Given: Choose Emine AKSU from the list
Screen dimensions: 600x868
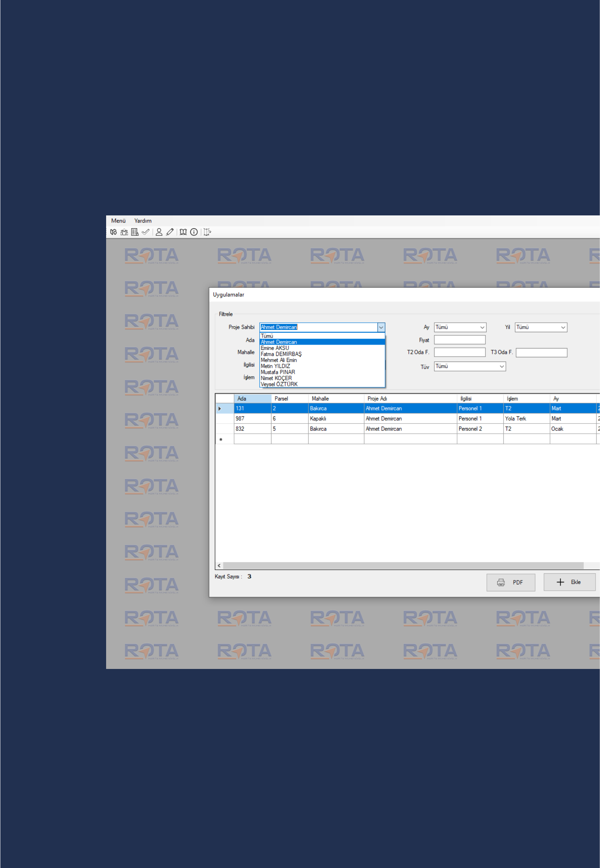Looking at the screenshot, I should (322, 348).
